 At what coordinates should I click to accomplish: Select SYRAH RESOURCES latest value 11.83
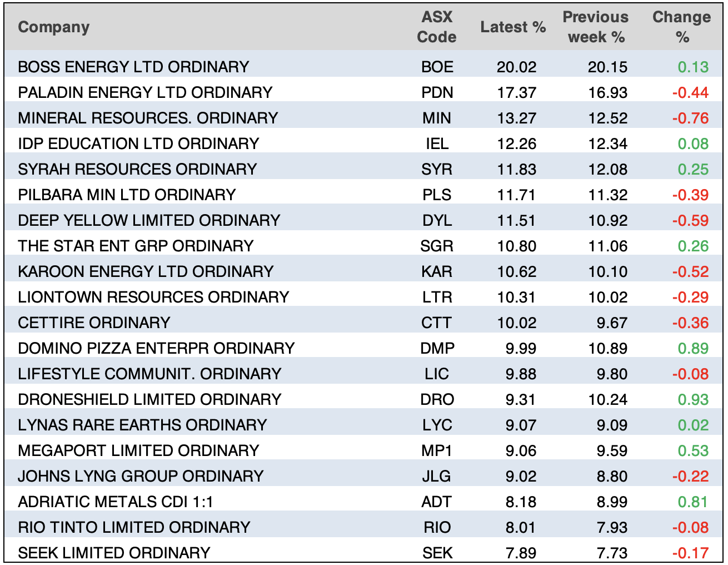click(516, 169)
